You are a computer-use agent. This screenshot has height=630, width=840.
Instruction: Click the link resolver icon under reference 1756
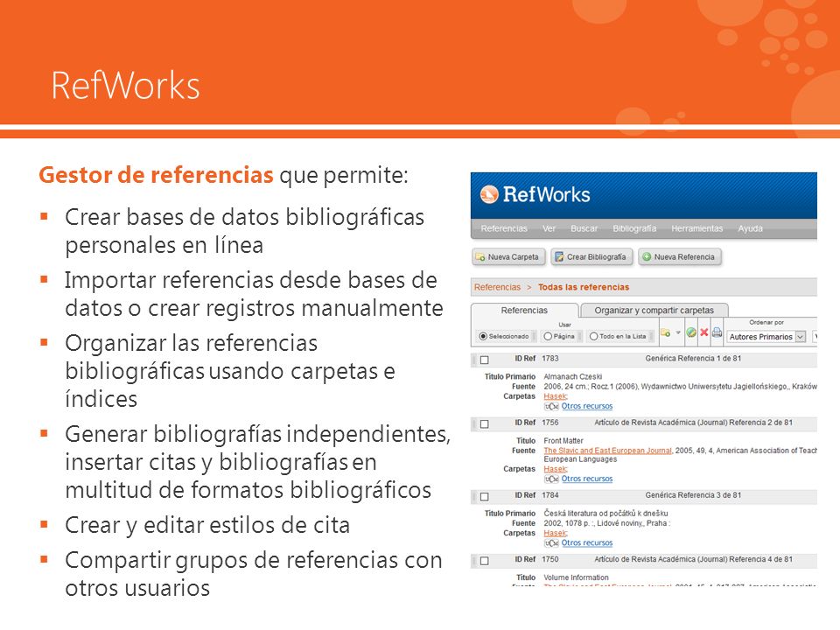point(551,479)
